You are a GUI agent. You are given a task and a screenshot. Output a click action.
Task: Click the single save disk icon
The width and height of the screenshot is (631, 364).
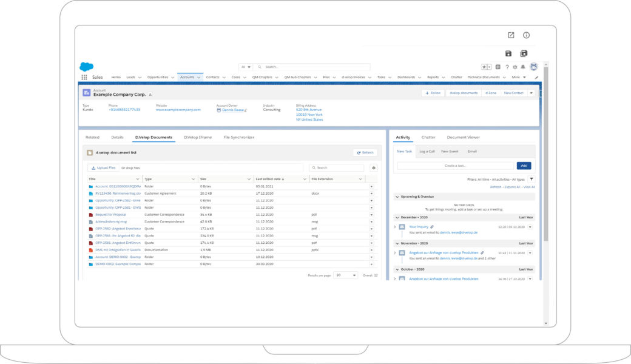coord(508,53)
